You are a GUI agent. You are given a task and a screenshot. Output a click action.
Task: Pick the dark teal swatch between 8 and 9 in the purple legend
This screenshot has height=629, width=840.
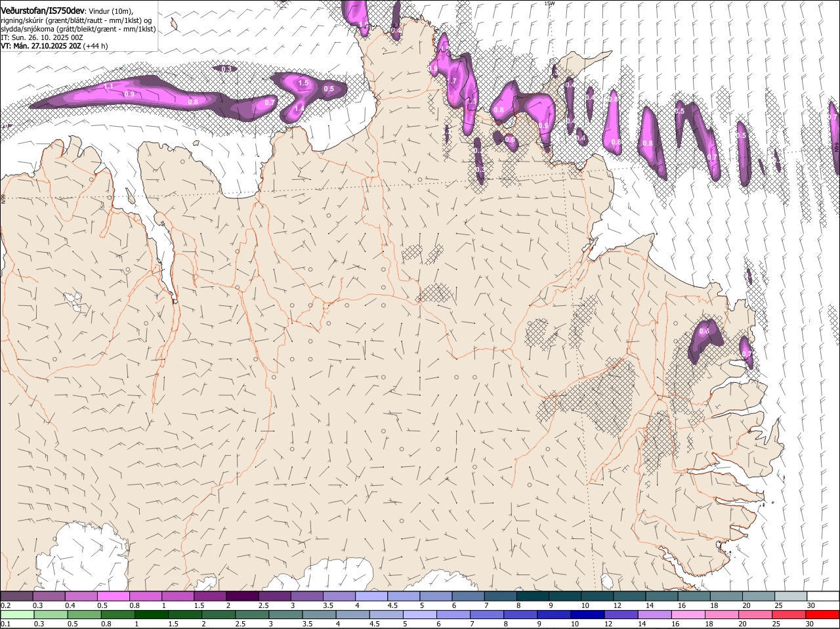click(533, 596)
